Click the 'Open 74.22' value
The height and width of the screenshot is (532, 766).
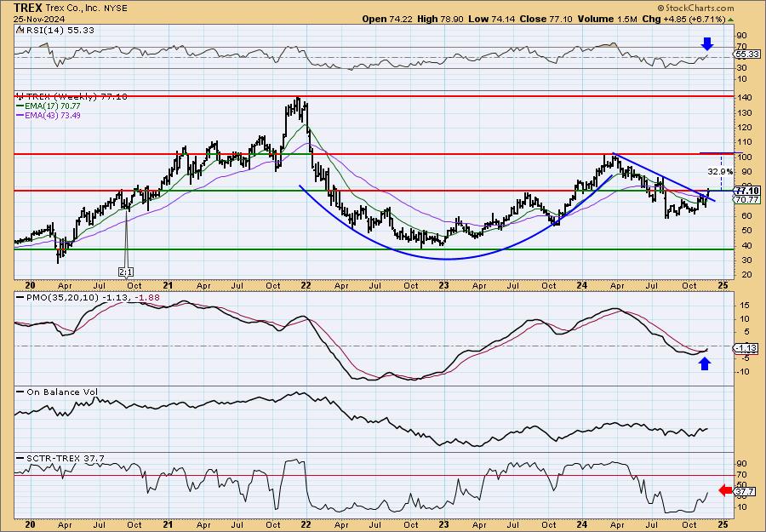(x=387, y=19)
